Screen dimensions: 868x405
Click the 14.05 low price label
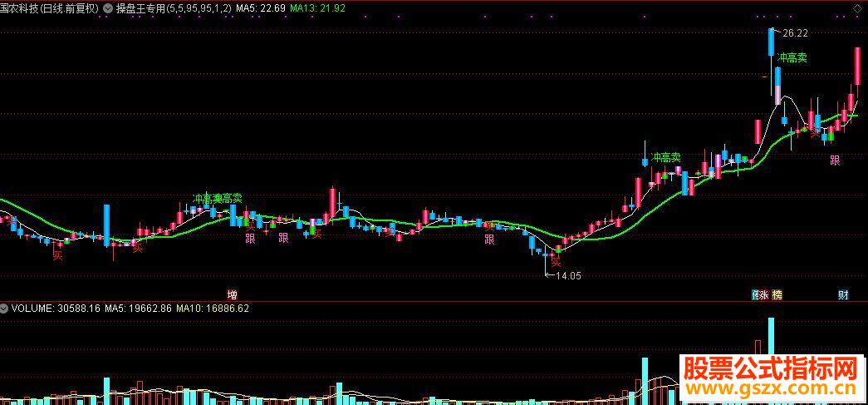568,275
